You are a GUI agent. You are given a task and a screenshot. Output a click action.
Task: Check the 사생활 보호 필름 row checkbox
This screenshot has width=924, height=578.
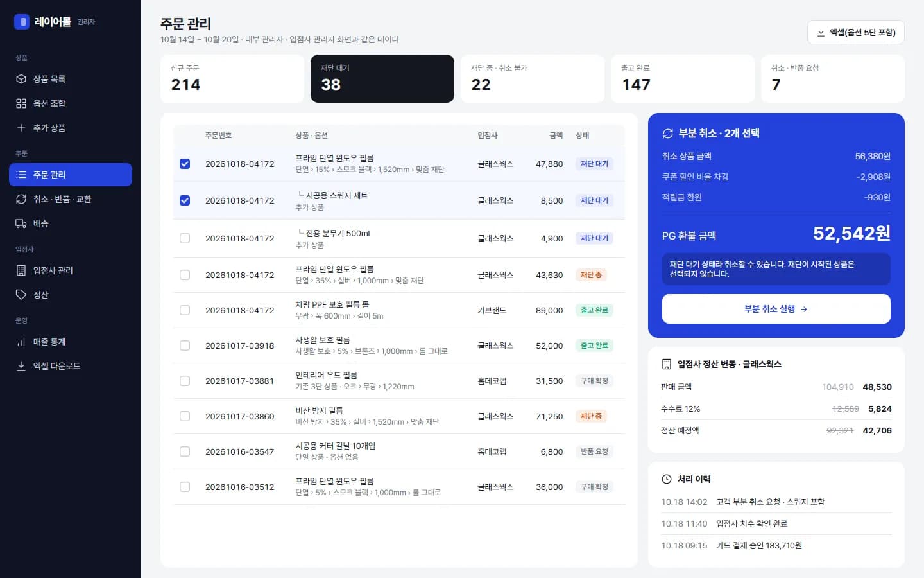[185, 346]
